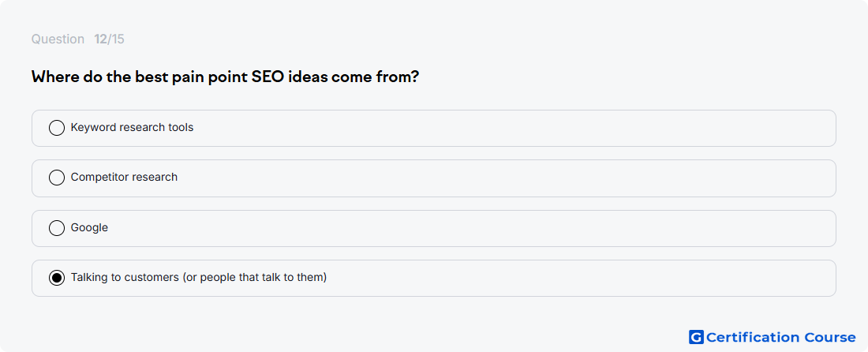The width and height of the screenshot is (868, 352).
Task: Choose the Google radio button
Action: coord(57,228)
